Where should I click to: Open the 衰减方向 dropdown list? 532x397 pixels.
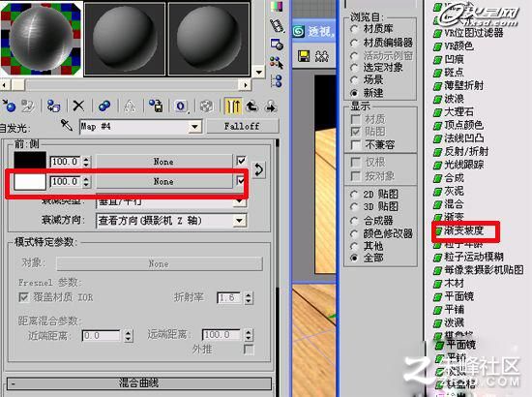click(240, 221)
